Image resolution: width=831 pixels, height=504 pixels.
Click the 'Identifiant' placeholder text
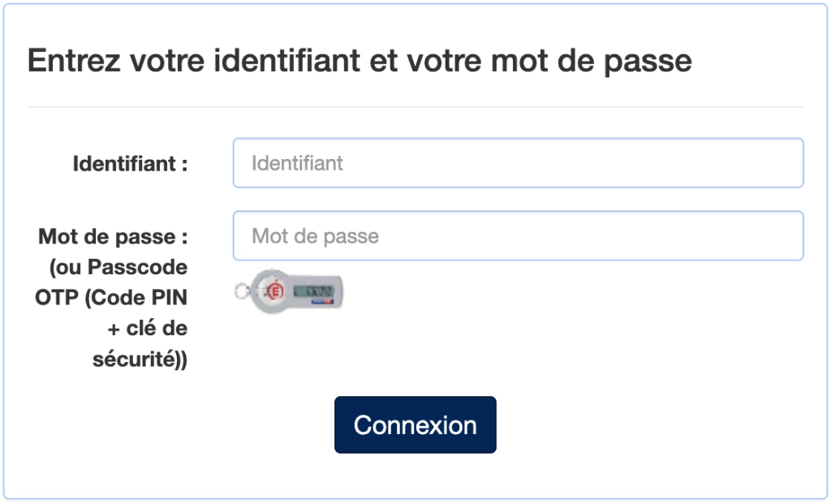tap(297, 163)
